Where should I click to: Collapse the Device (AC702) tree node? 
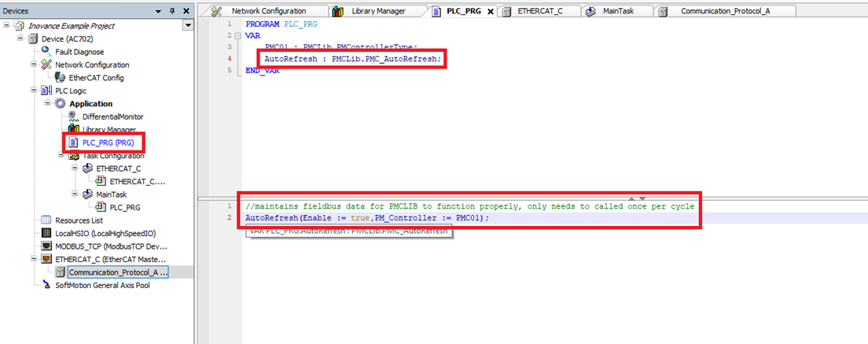click(20, 39)
